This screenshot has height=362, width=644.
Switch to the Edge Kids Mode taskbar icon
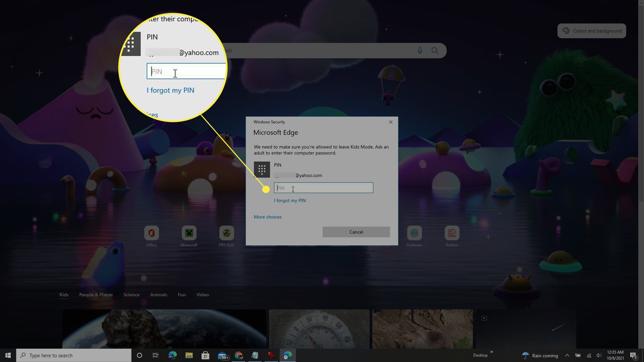tap(288, 355)
